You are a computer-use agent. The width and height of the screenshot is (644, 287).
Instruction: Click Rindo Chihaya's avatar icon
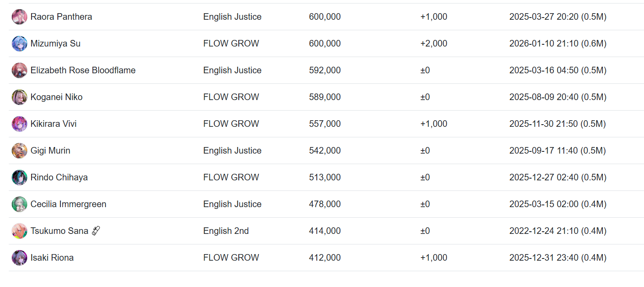19,178
